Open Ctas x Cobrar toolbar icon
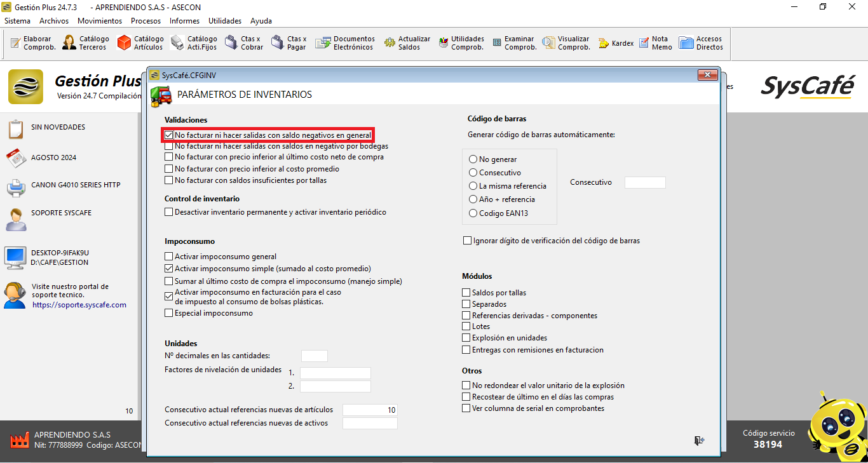This screenshot has height=463, width=868. coord(224,43)
